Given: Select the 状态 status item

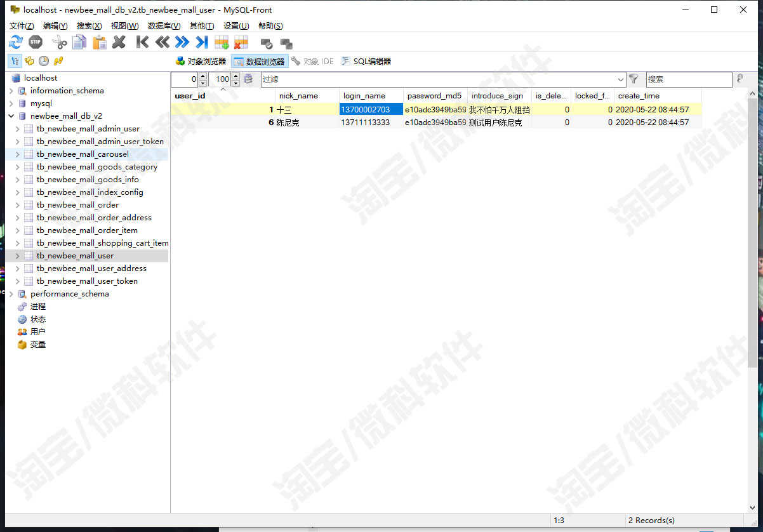Looking at the screenshot, I should coord(37,319).
